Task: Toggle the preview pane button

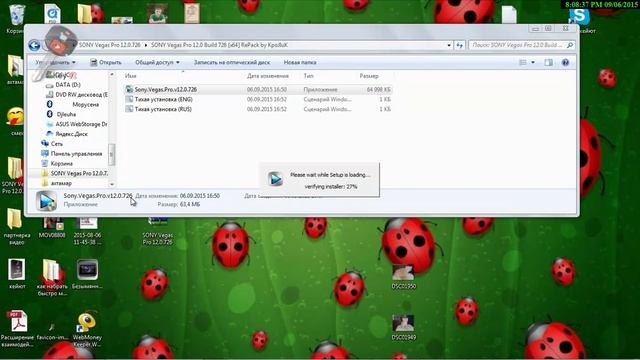Action: 549,62
